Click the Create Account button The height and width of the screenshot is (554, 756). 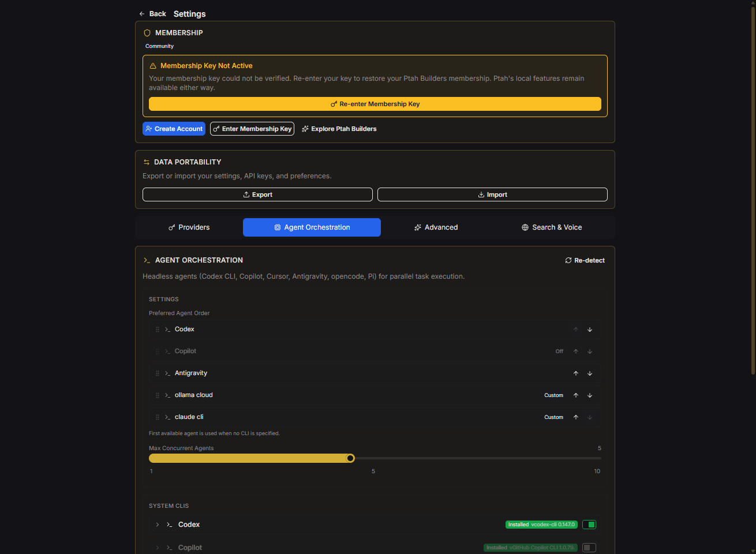tap(174, 129)
